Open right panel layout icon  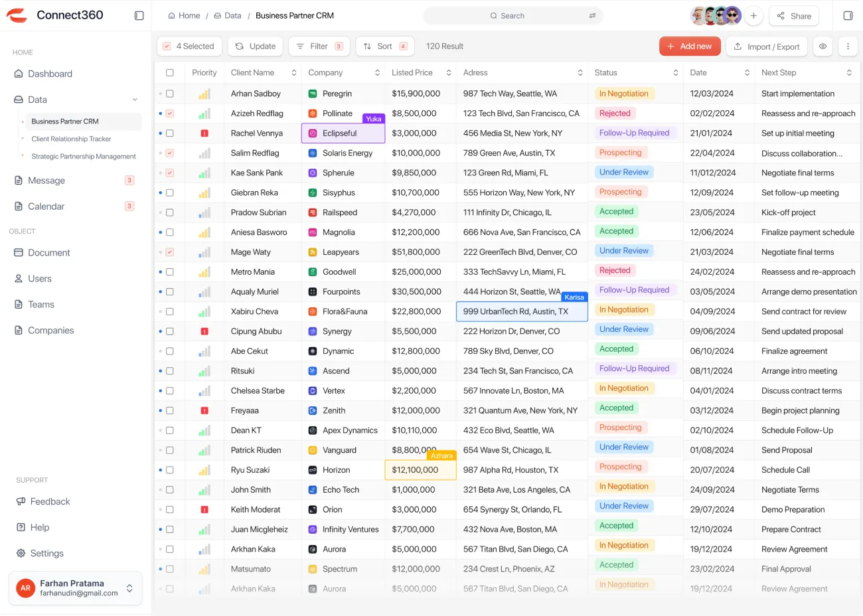coord(848,15)
